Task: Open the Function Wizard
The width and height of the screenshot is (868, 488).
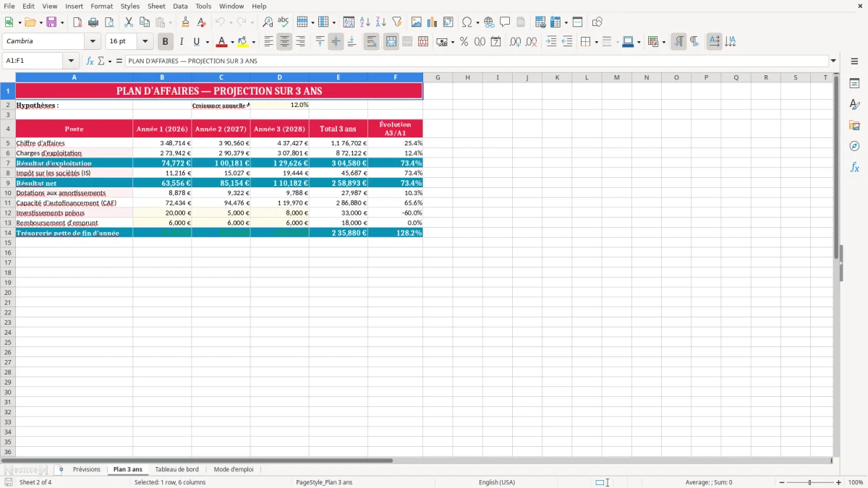Action: (x=90, y=61)
